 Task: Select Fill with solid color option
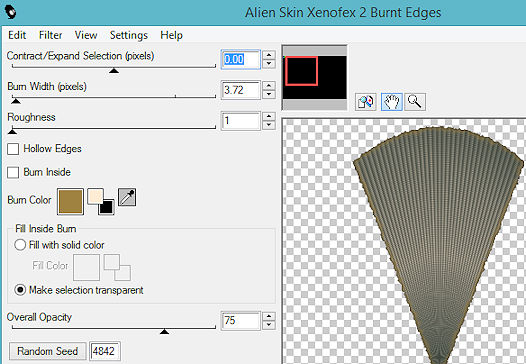(x=20, y=245)
